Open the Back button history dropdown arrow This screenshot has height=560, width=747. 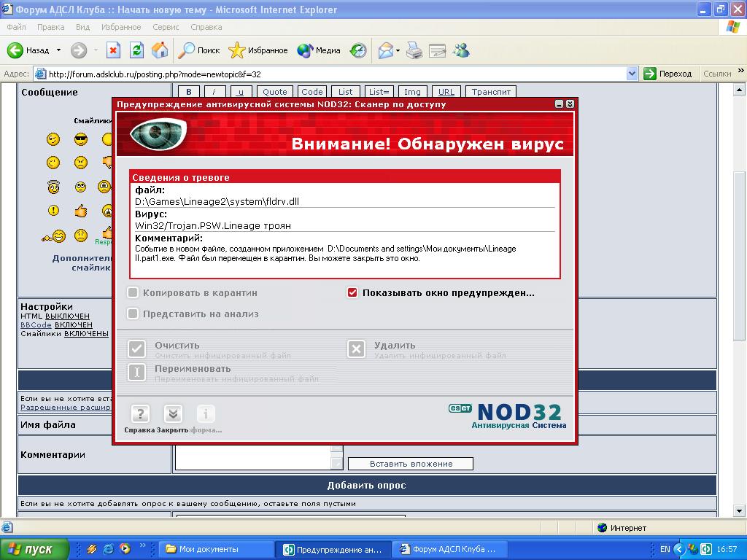coord(58,50)
